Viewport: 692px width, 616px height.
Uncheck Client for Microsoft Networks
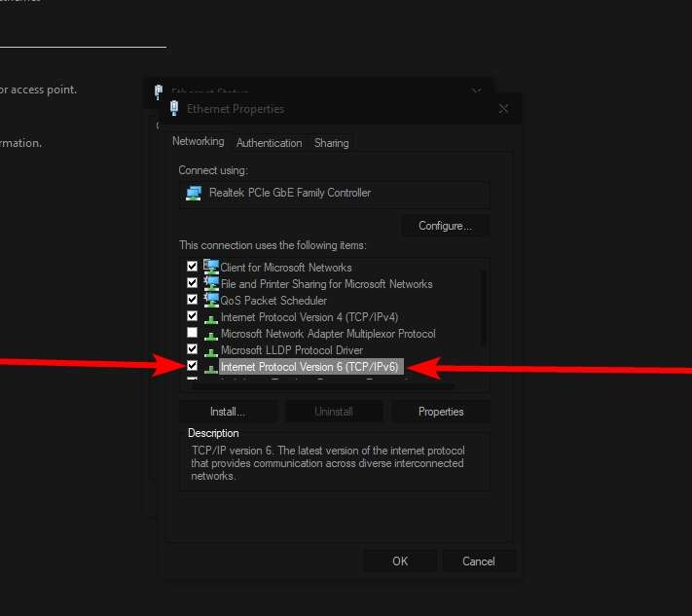pyautogui.click(x=192, y=266)
